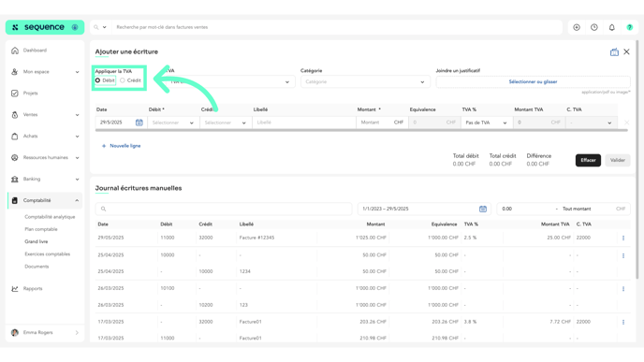This screenshot has height=362, width=644.
Task: Click the page vertical scrollbar
Action: pos(637,160)
